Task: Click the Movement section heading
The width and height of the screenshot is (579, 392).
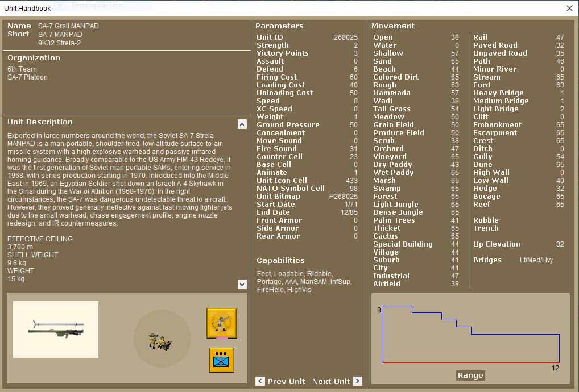Action: click(x=393, y=26)
